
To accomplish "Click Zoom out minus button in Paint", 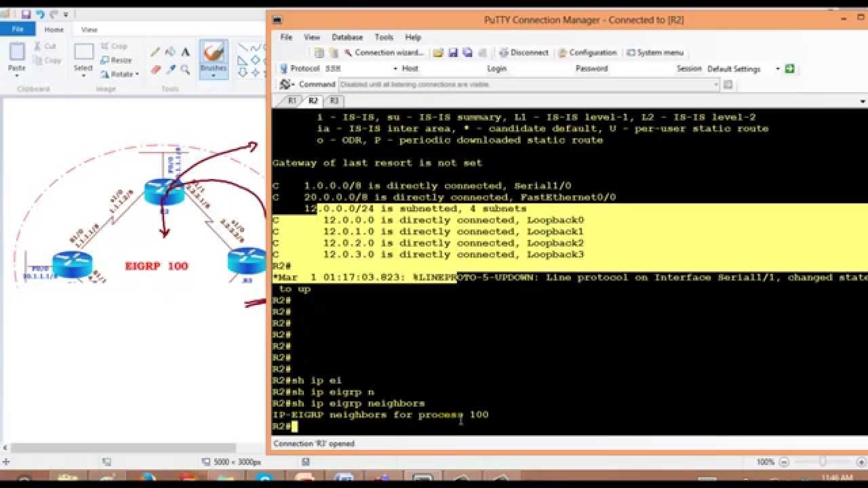I will click(784, 462).
